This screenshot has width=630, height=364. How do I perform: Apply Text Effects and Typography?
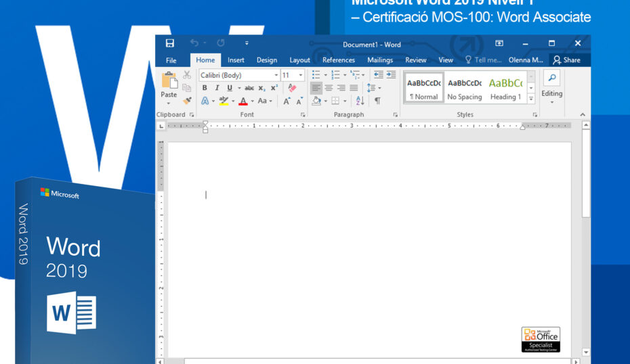[x=205, y=101]
